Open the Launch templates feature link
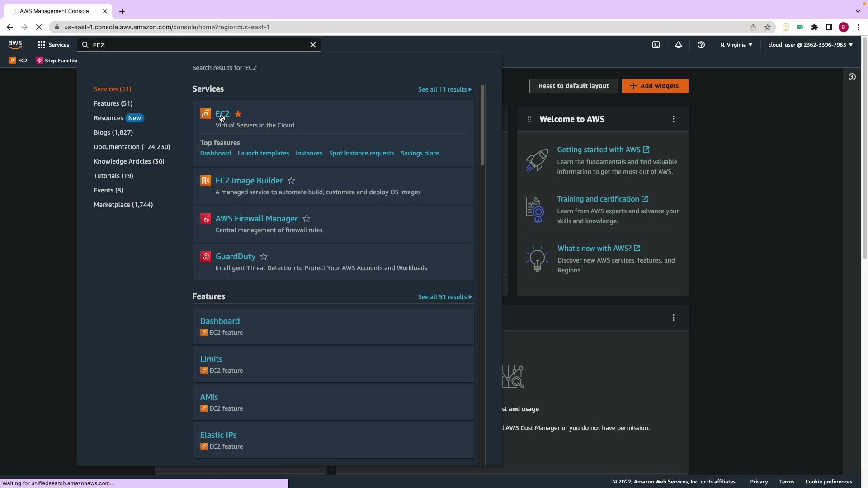The height and width of the screenshot is (488, 868). 263,153
